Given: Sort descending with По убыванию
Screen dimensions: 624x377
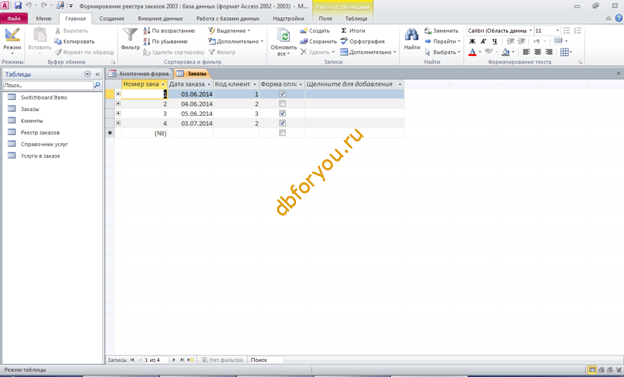Looking at the screenshot, I should coord(166,41).
